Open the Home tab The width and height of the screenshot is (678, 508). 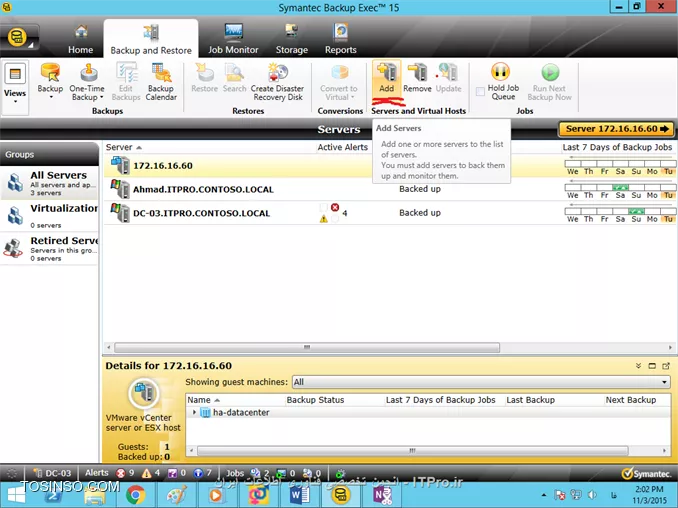tap(80, 39)
